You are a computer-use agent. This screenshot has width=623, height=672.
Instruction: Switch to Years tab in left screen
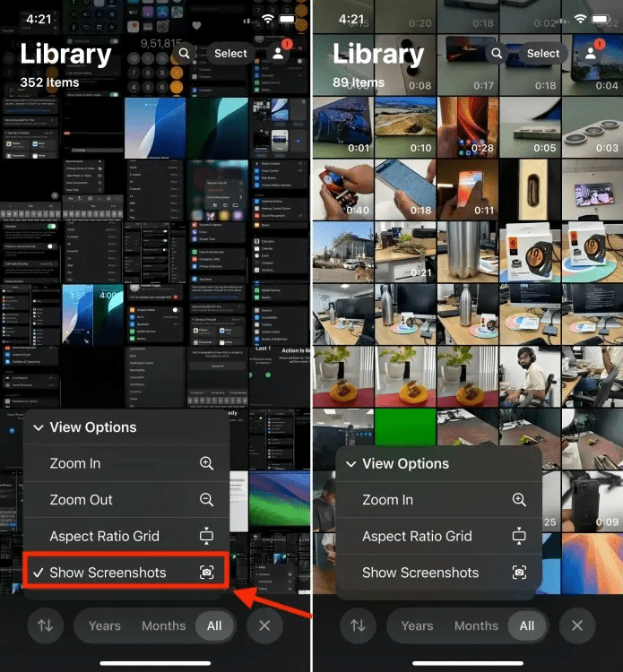click(x=105, y=625)
